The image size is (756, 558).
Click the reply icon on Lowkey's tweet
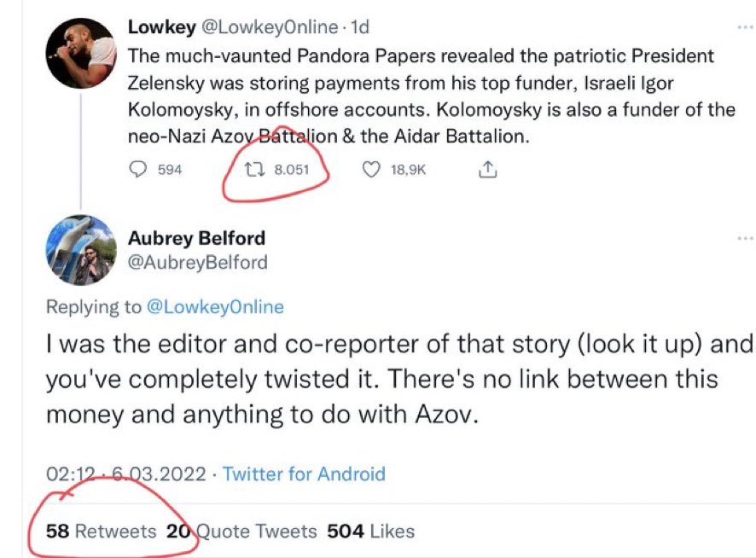pyautogui.click(x=138, y=170)
